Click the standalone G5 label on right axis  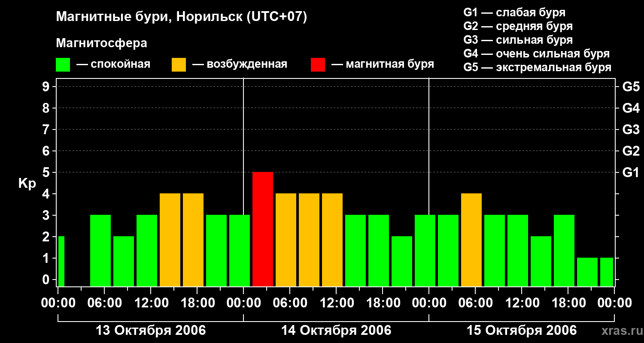pos(631,87)
